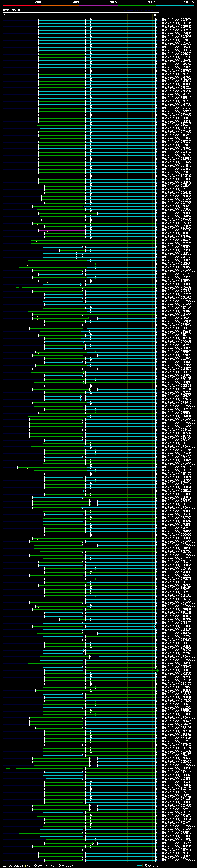Open hit UniRef100_A7QMN2
The width and height of the screenshot is (197, 868).
[177, 213]
